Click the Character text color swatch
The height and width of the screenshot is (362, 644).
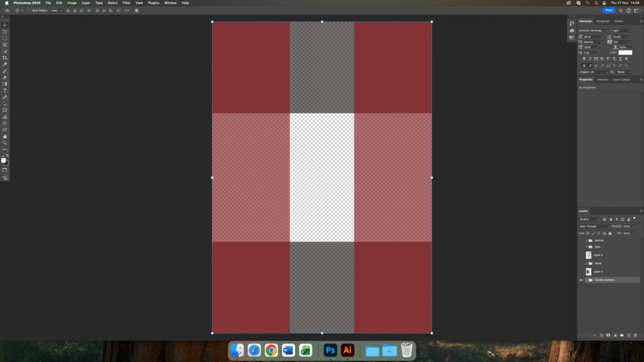(x=625, y=52)
